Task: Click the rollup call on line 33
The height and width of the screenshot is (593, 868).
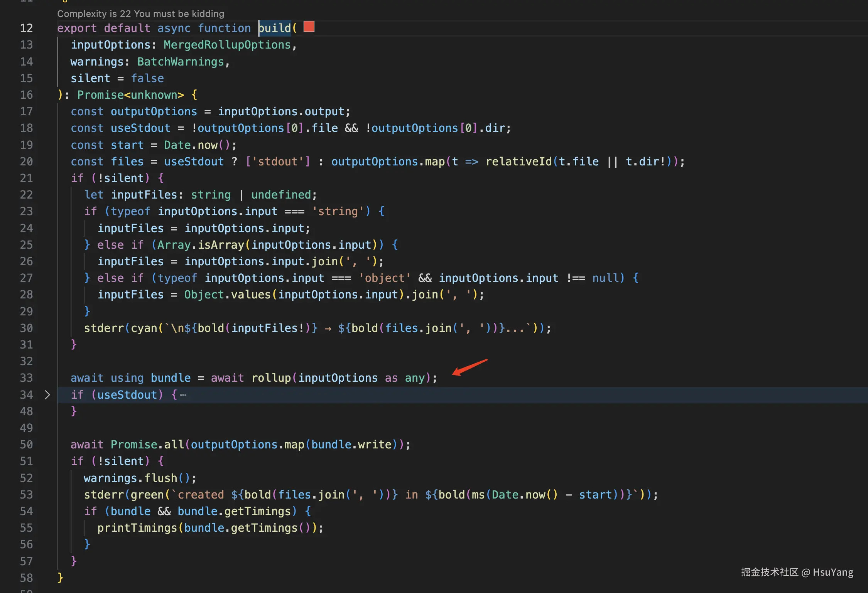Action: coord(271,378)
